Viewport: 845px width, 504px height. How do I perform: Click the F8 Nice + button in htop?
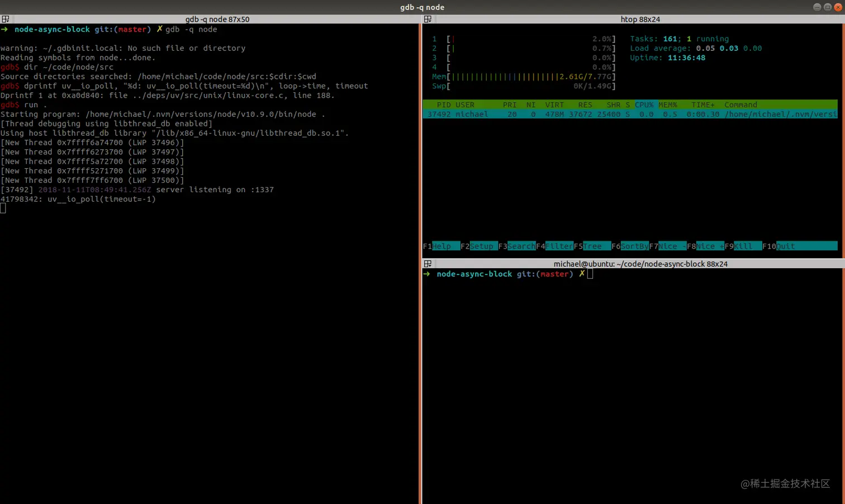pyautogui.click(x=705, y=246)
